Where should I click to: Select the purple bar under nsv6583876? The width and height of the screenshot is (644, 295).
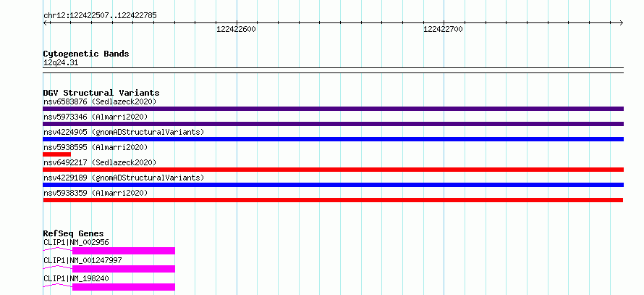(333, 109)
